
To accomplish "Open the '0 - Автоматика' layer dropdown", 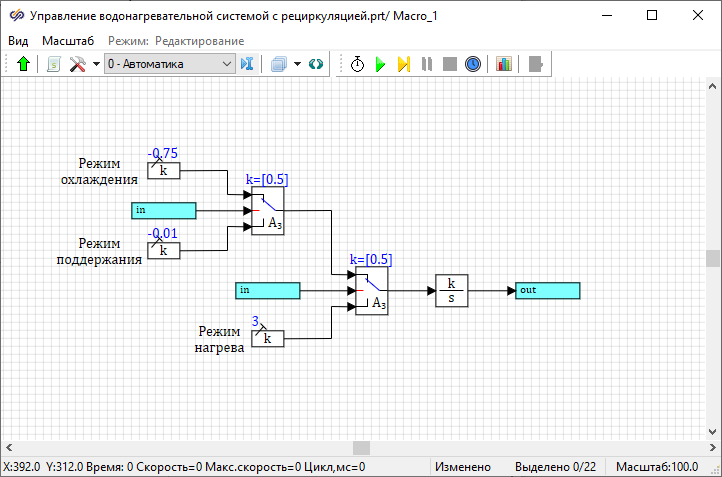I will tap(169, 64).
